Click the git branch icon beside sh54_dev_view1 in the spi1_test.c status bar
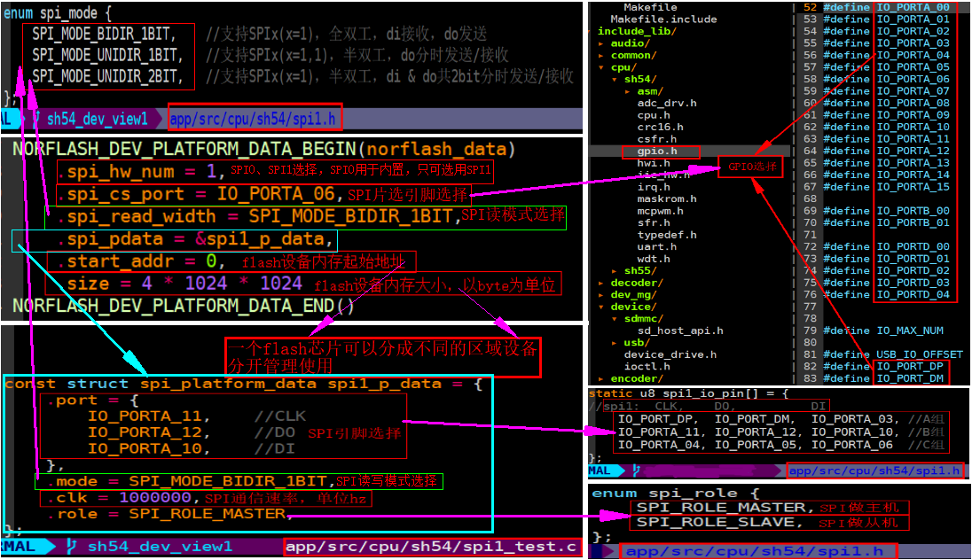The height and width of the screenshot is (560, 972). click(71, 546)
